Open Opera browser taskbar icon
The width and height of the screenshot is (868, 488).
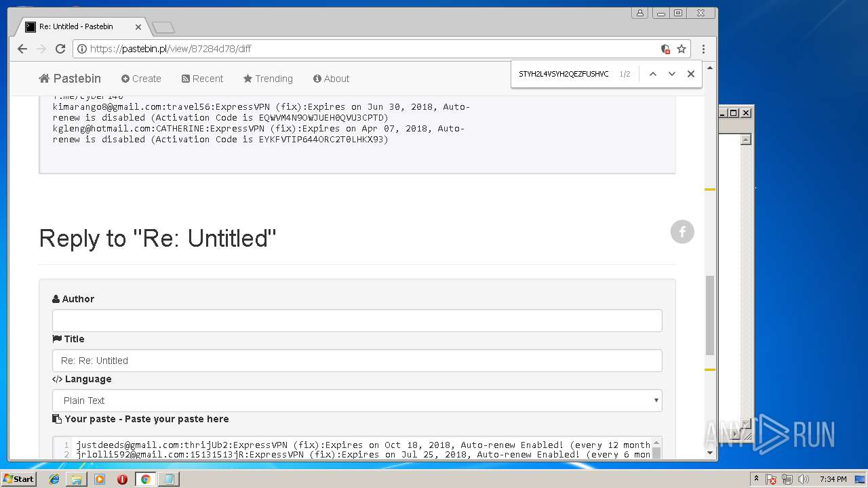(x=122, y=479)
